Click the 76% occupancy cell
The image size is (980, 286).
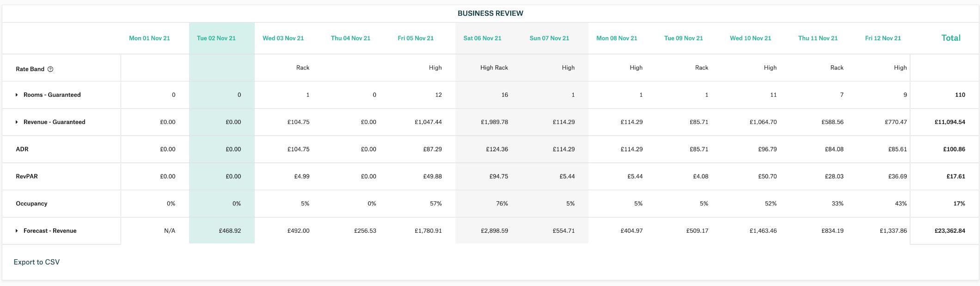502,204
